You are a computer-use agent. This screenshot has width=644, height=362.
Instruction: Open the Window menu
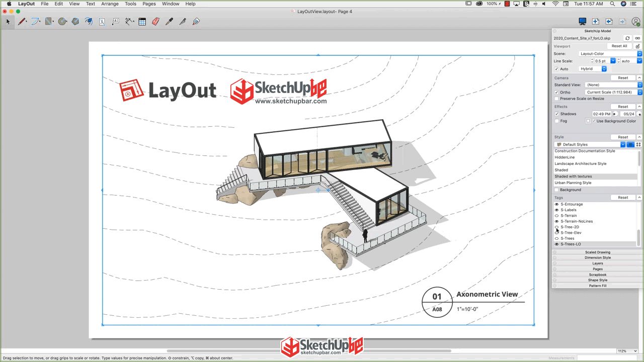click(x=171, y=4)
